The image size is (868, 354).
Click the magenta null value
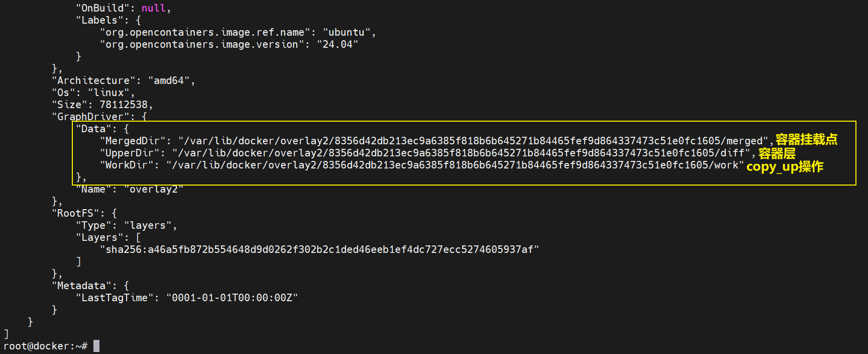(153, 8)
